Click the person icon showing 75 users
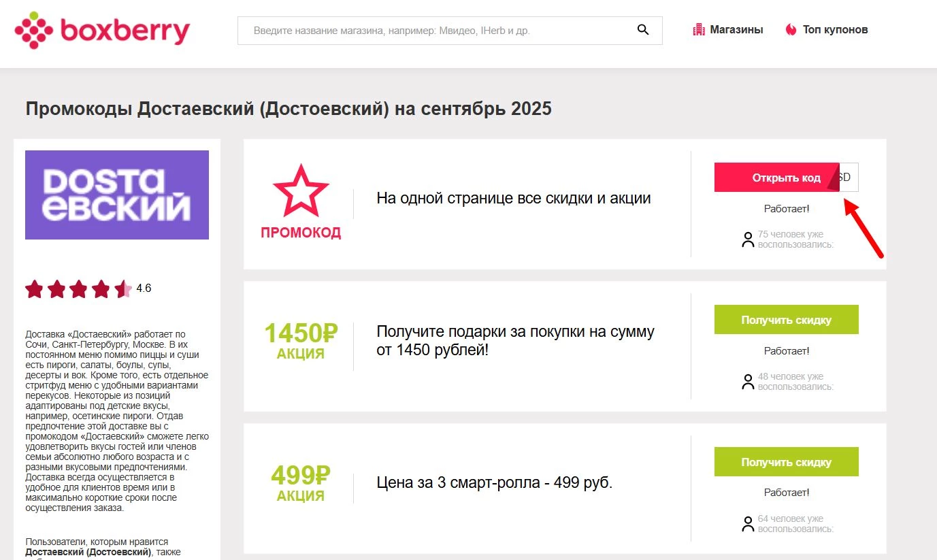 [x=747, y=240]
